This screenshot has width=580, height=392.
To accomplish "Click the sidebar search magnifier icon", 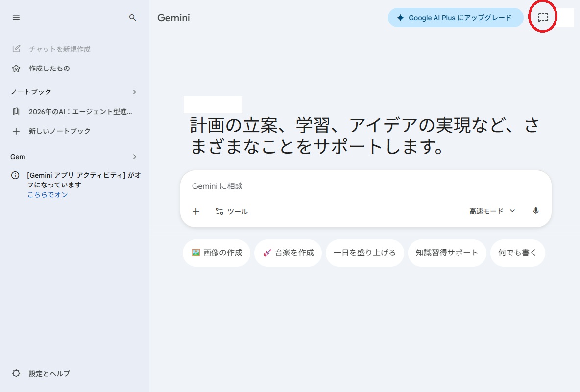I will pos(132,18).
